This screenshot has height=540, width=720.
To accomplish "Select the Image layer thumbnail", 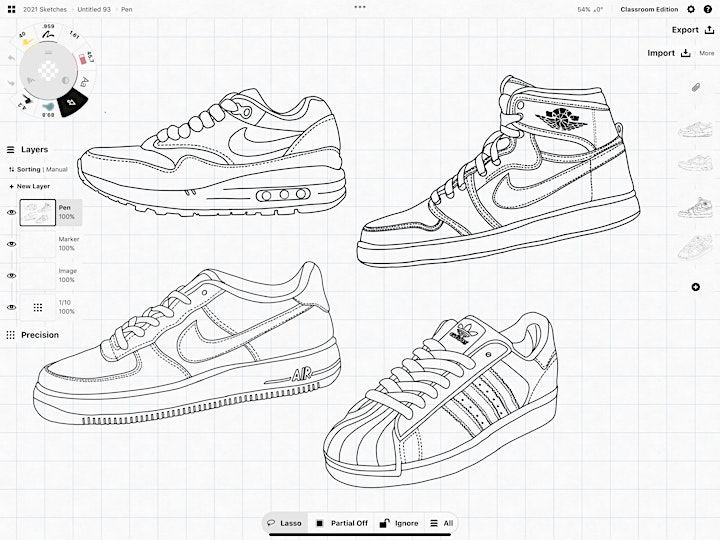I will click(x=38, y=276).
